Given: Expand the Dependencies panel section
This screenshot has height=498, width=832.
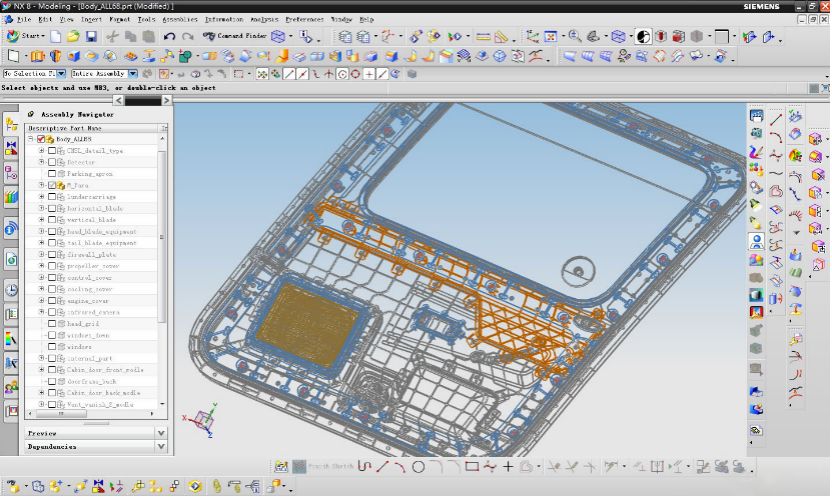Looking at the screenshot, I should [161, 446].
